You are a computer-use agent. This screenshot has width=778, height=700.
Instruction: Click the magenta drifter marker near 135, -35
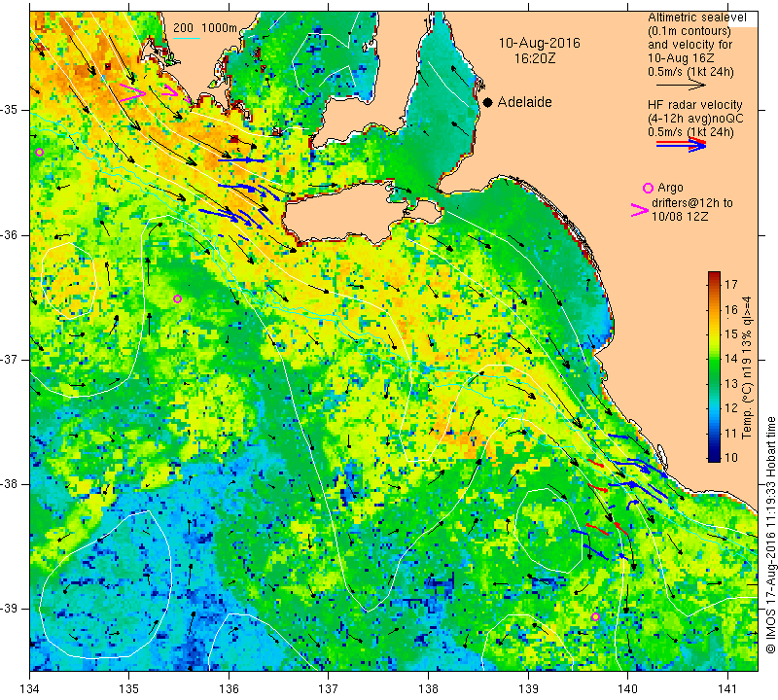tap(132, 93)
